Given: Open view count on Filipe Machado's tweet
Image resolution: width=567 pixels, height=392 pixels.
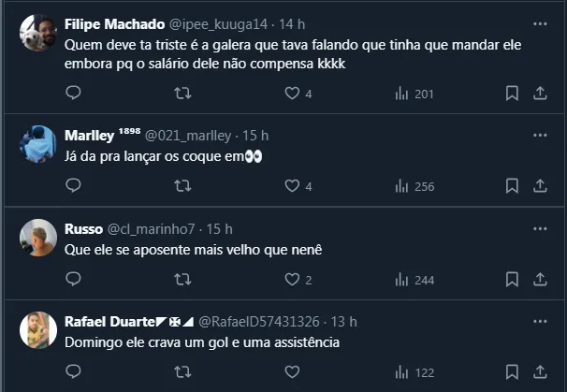Looking at the screenshot, I should tap(414, 93).
